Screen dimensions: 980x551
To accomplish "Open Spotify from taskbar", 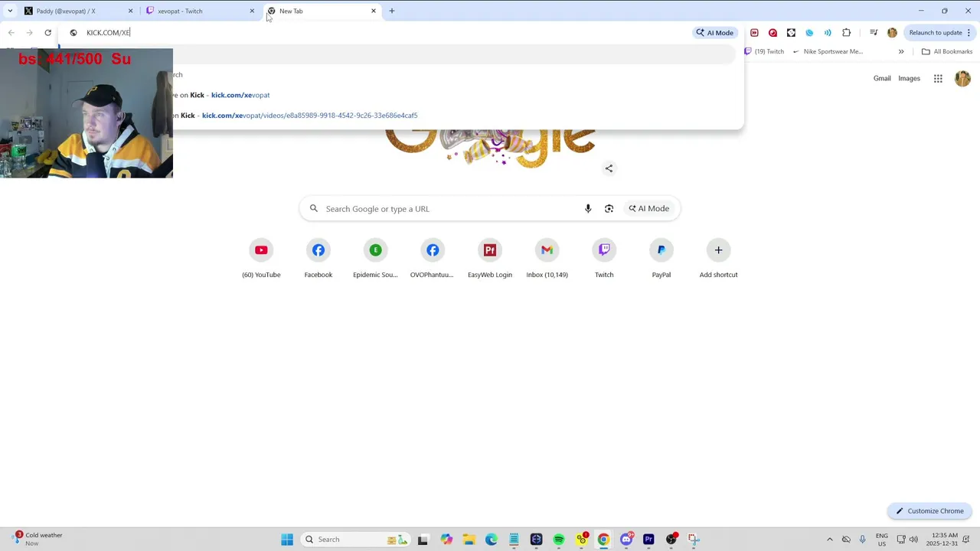I will pos(559,540).
